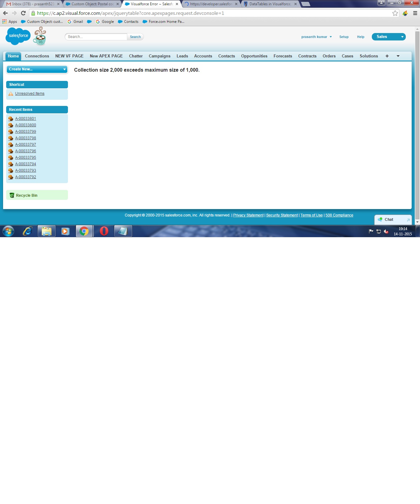Launch Internet Explorer from the taskbar

(x=27, y=231)
